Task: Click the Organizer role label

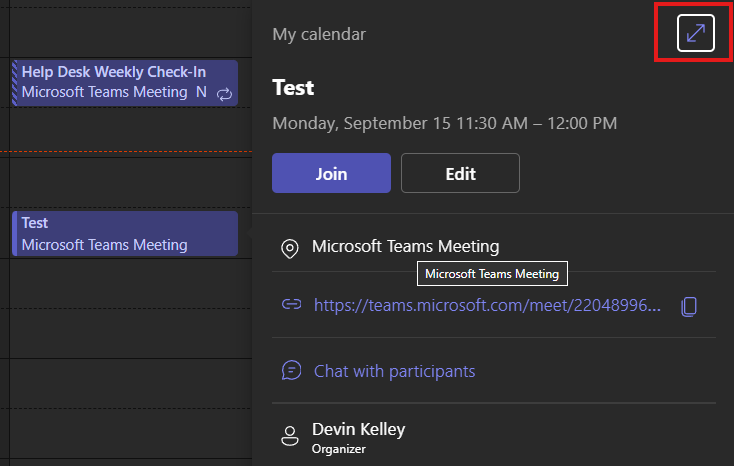Action: tap(339, 449)
